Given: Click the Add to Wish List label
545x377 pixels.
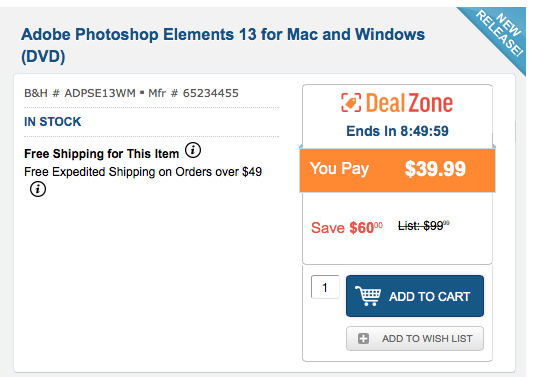Looking at the screenshot, I should (x=427, y=338).
